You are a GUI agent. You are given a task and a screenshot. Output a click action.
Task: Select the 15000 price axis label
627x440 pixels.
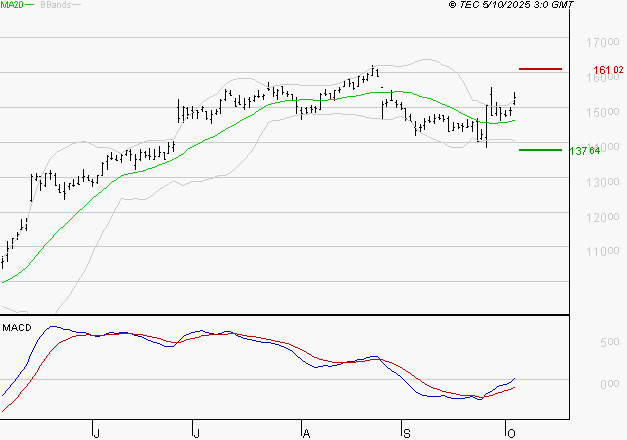[x=602, y=112]
